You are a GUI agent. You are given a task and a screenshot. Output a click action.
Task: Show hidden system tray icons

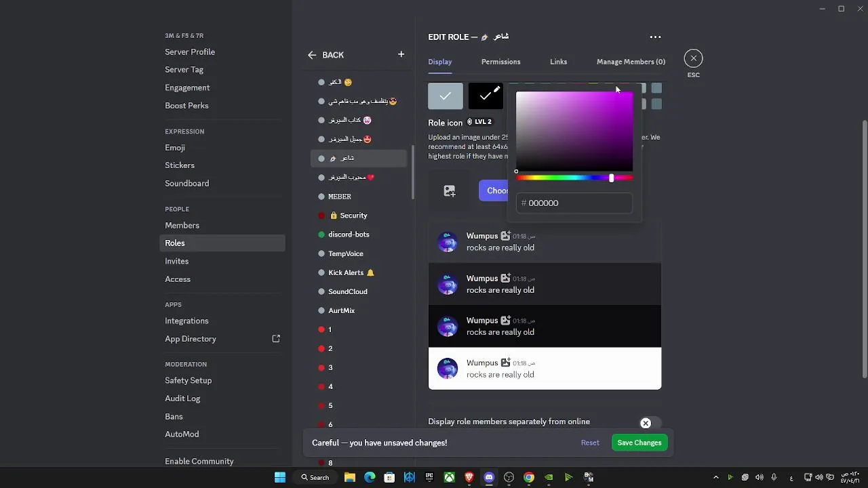coord(716,477)
